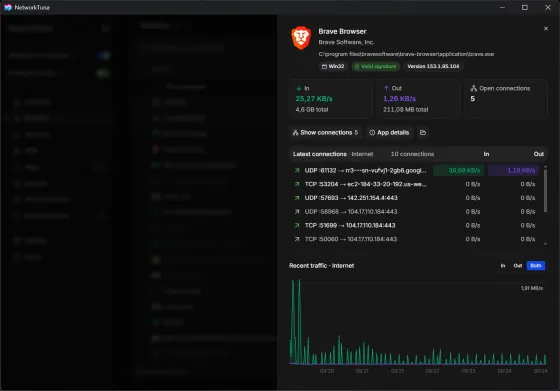Maximize the NetworkTuna window
The image size is (560, 391).
click(x=525, y=7)
